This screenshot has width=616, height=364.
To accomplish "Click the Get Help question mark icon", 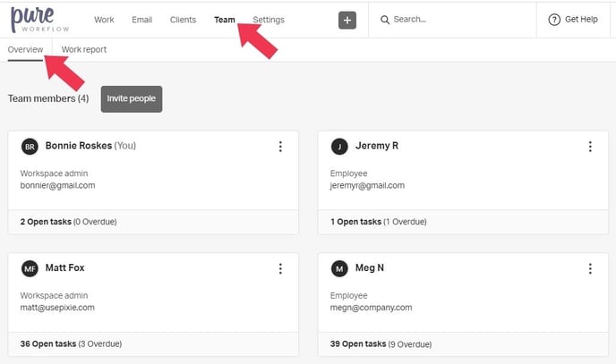I will click(554, 20).
